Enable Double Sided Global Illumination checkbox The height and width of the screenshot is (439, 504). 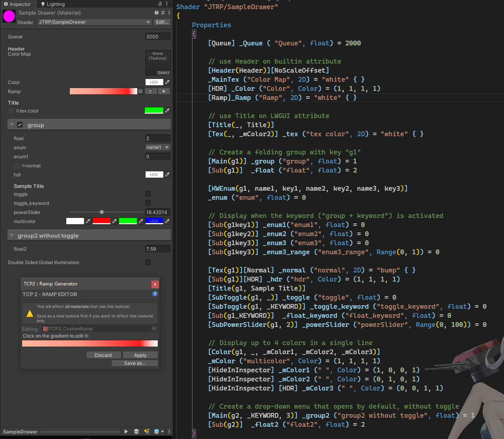click(148, 263)
